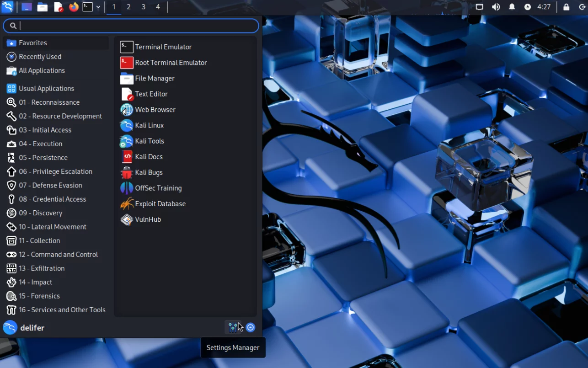This screenshot has height=368, width=588.
Task: Click Firefox icon in top panel
Action: (74, 7)
